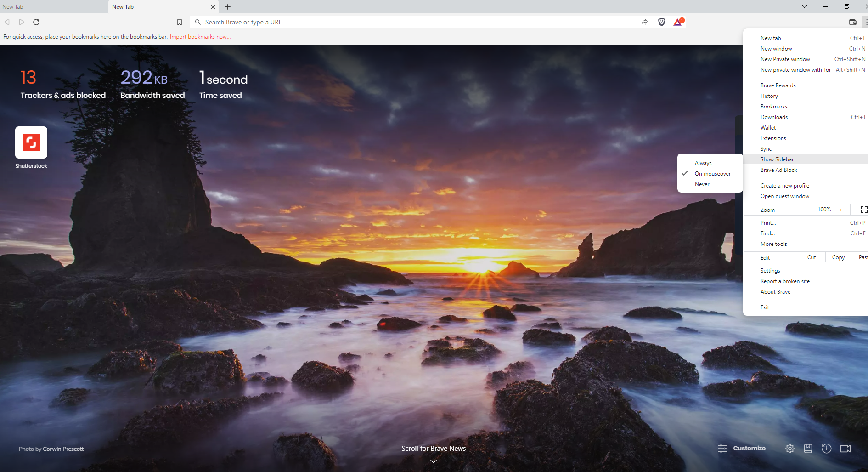Open Brave Shields lion icon
Image resolution: width=868 pixels, height=472 pixels.
point(661,22)
